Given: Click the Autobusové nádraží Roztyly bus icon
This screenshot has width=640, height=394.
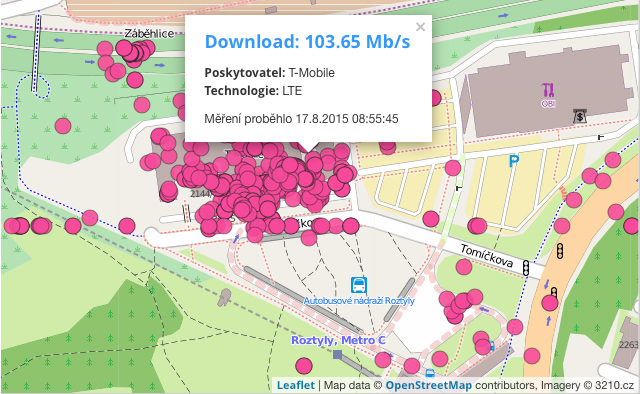Looking at the screenshot, I should click(x=359, y=285).
